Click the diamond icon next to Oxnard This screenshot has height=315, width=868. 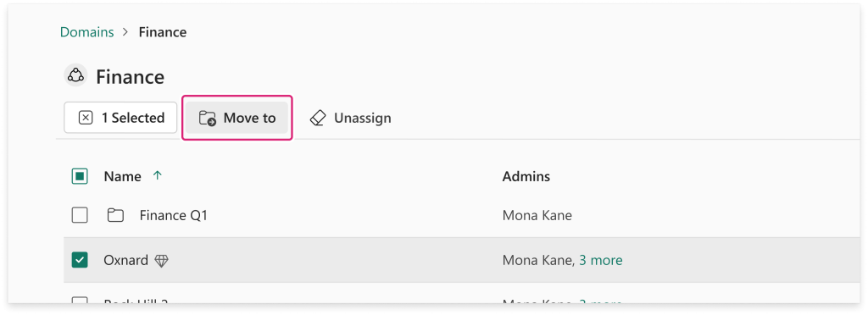[x=161, y=260]
